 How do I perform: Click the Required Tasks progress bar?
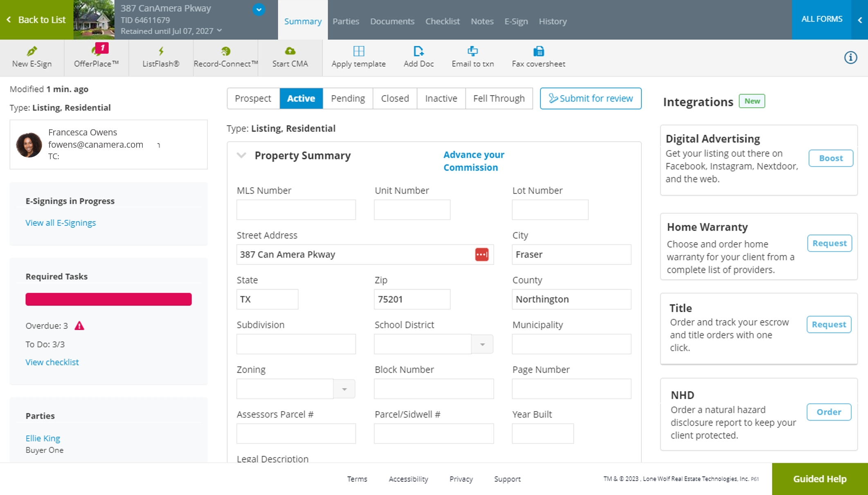(x=108, y=299)
